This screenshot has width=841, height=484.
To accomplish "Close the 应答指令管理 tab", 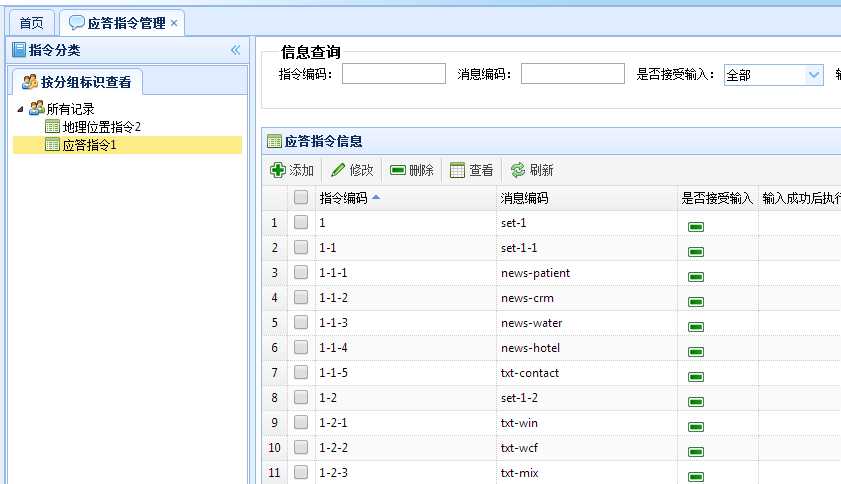I will (174, 23).
